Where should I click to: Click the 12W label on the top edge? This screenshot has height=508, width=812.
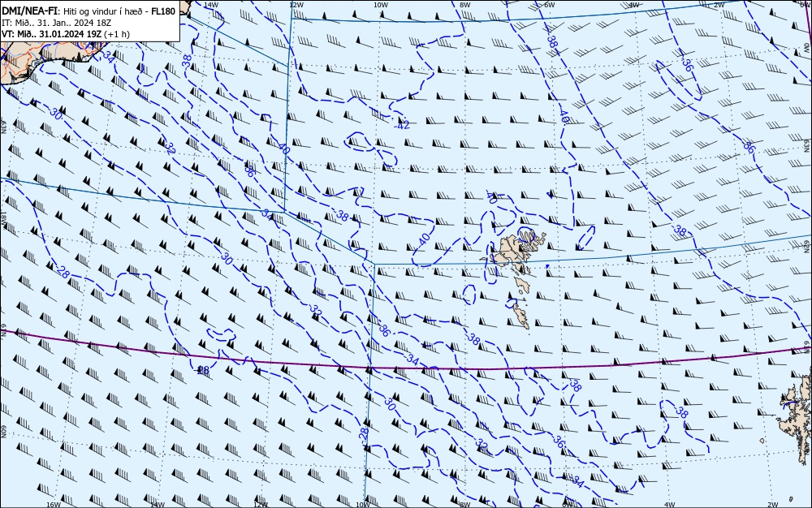[296, 4]
